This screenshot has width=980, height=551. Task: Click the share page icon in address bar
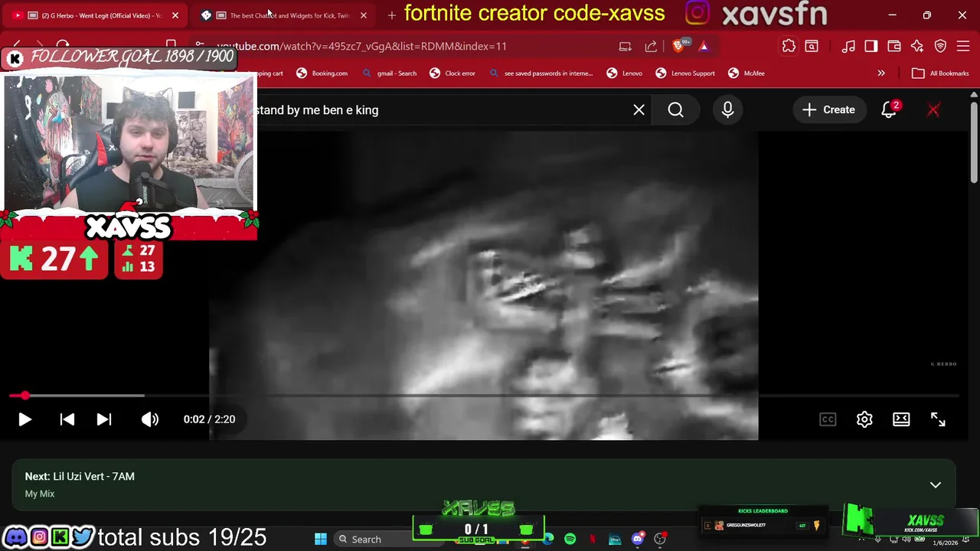651,46
